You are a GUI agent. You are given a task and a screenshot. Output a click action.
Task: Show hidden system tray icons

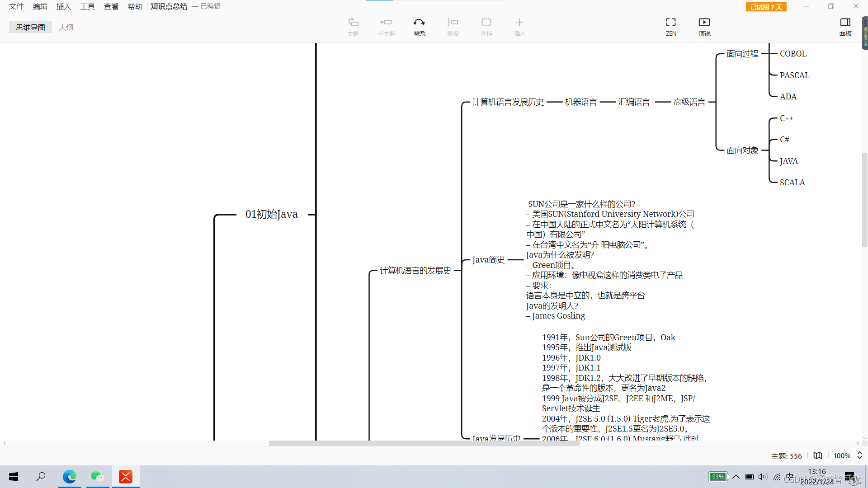[736, 477]
